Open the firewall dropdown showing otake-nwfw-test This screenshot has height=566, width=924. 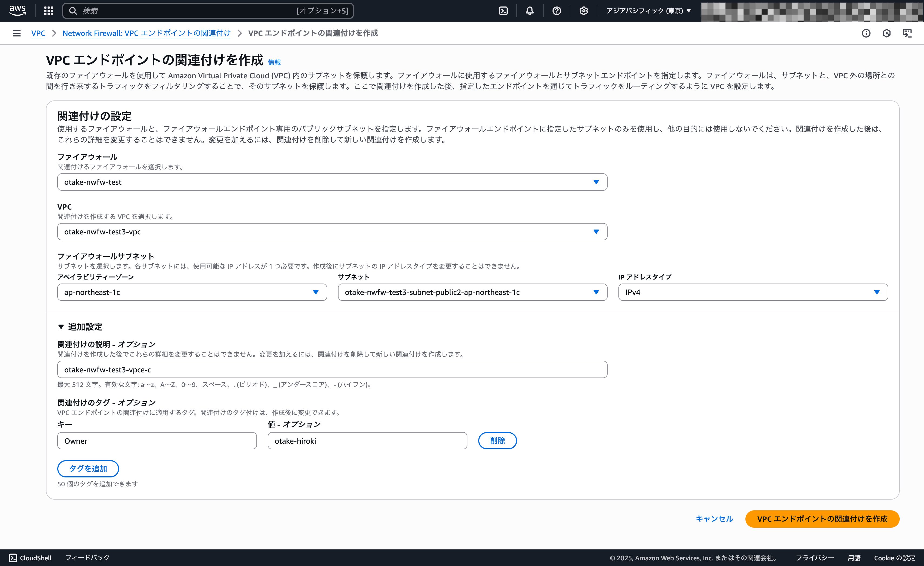pos(332,182)
